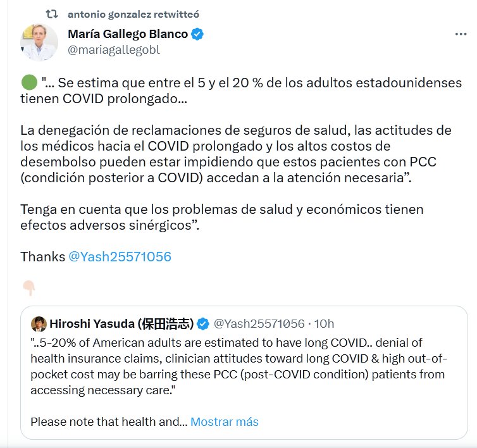This screenshot has height=448, width=477.
Task: Click María Gallego Blanco's profile photo
Action: coord(40,42)
